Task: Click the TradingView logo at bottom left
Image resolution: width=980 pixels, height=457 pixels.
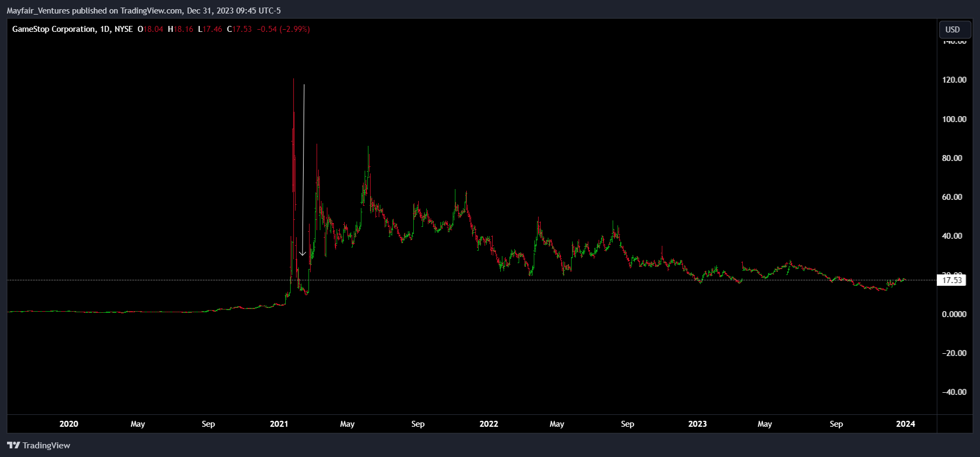Action: tap(38, 445)
